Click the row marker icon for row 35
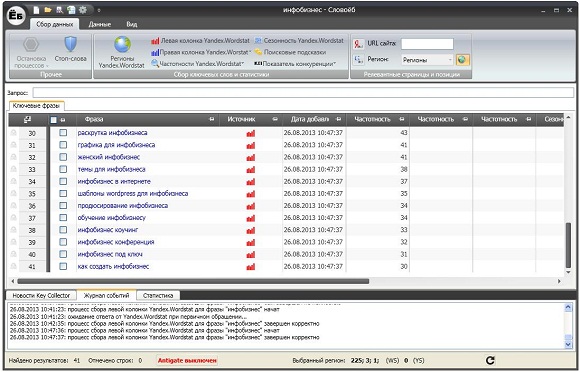 (14, 193)
